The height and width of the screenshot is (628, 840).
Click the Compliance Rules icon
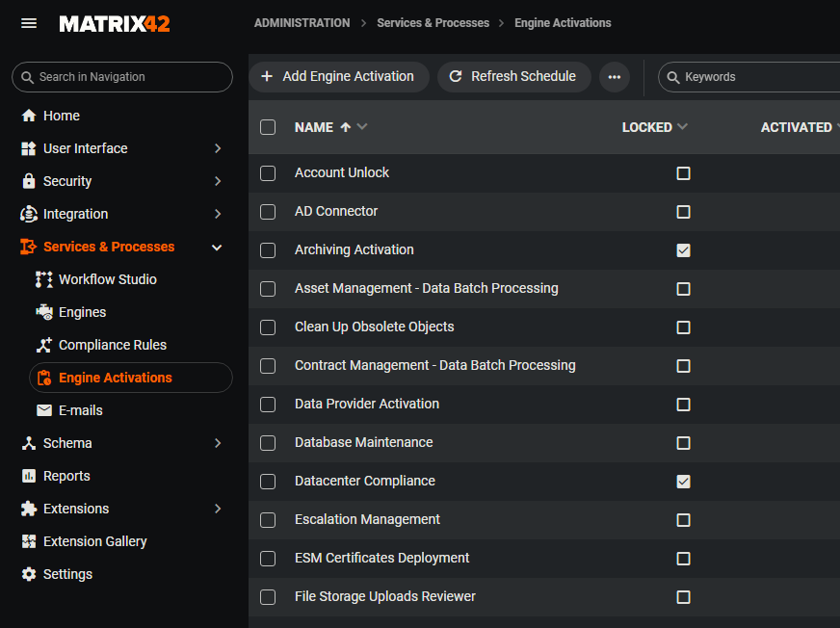[44, 345]
